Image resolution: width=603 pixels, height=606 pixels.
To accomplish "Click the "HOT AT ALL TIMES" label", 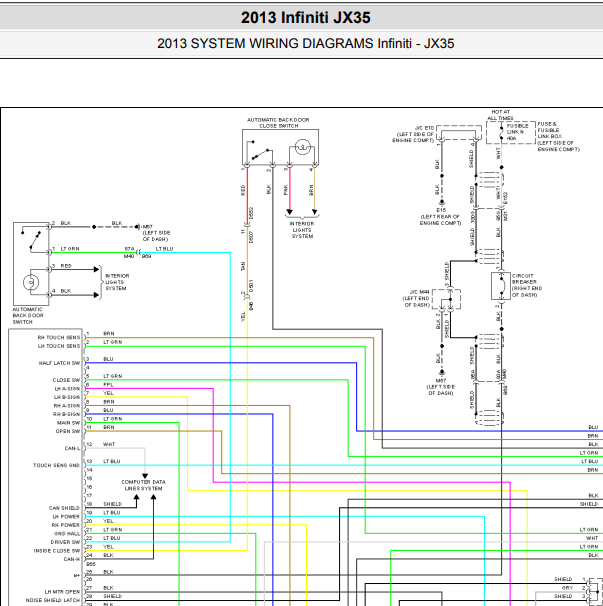I will pyautogui.click(x=500, y=115).
